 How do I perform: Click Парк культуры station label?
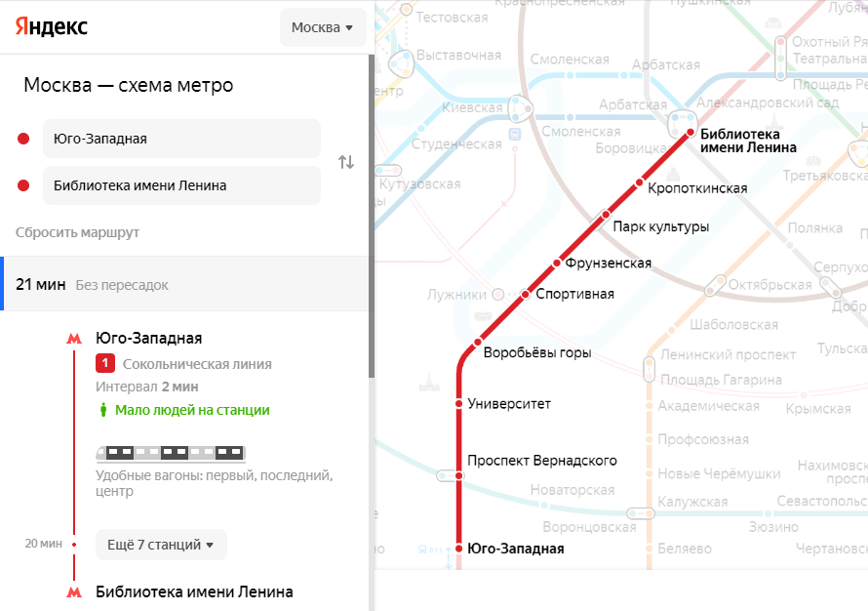[660, 226]
